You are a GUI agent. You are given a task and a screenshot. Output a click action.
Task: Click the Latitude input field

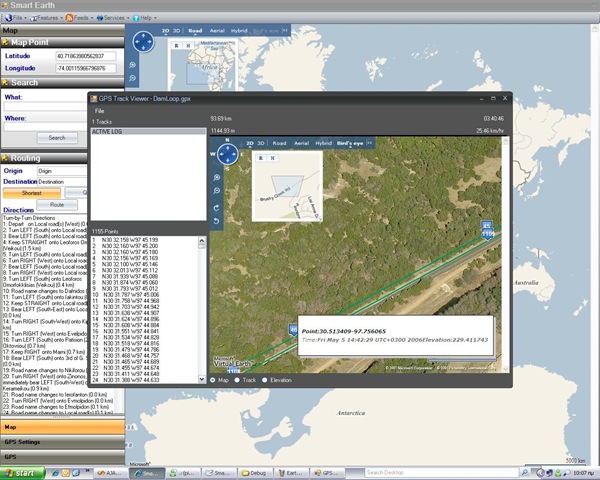(86, 56)
